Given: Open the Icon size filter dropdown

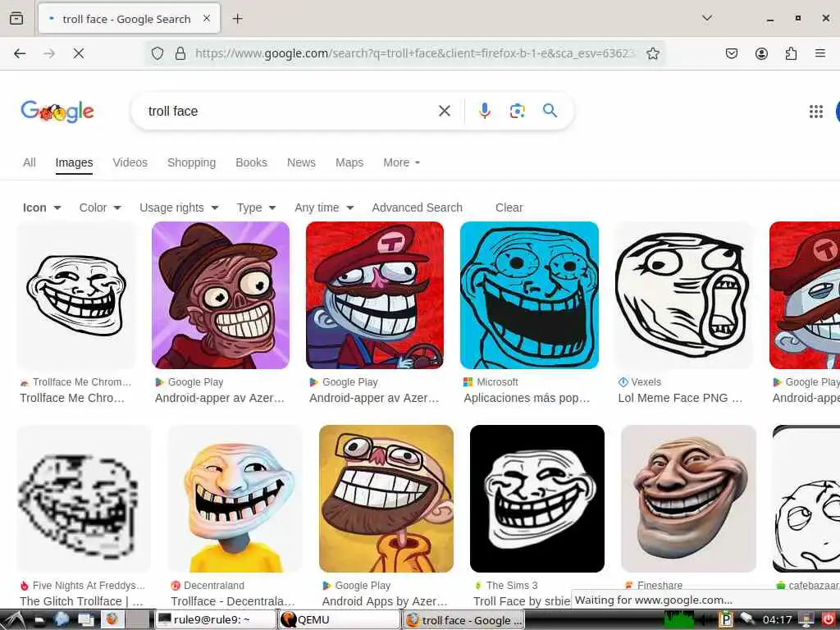Looking at the screenshot, I should coord(42,208).
